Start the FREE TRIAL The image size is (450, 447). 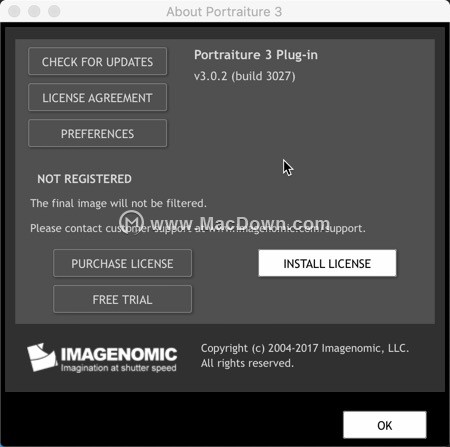122,299
